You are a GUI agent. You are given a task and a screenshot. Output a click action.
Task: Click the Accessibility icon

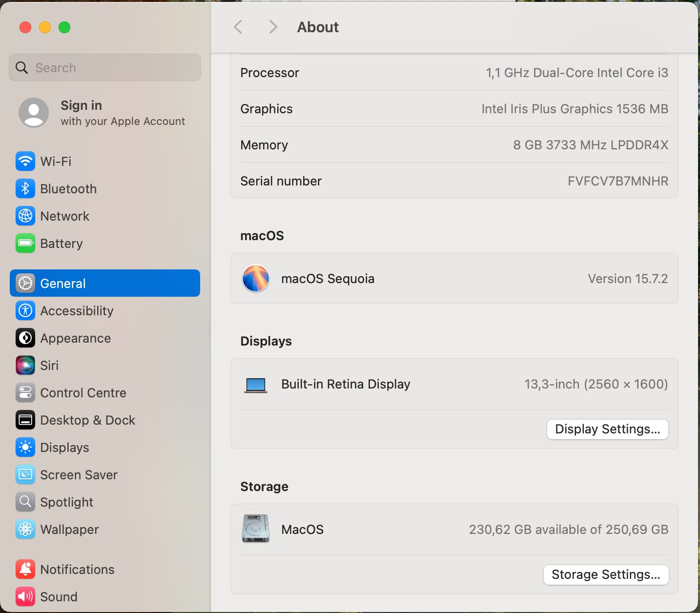tap(25, 310)
